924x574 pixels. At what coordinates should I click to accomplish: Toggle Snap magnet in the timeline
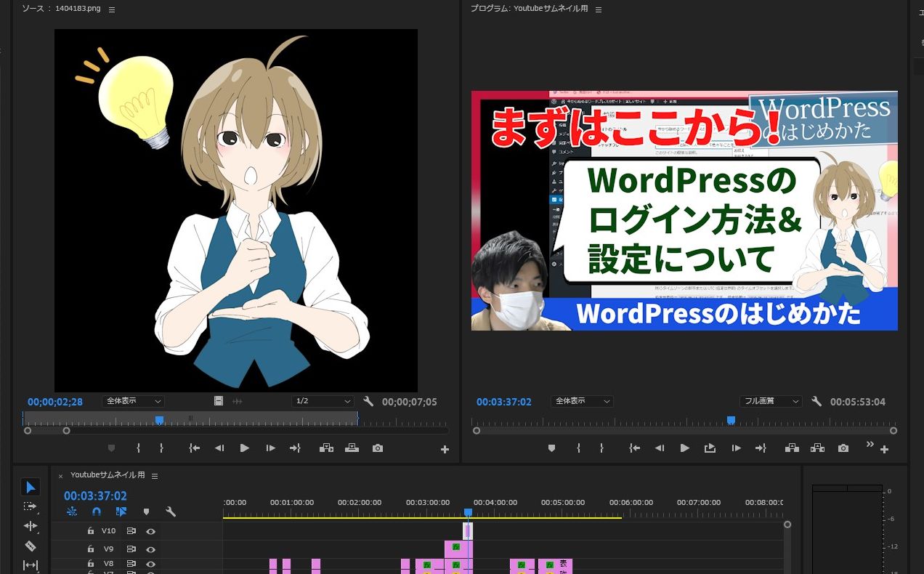(96, 512)
